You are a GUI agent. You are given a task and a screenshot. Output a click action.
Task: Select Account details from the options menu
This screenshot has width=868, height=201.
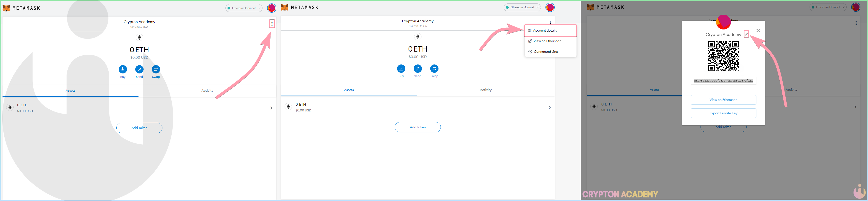click(550, 30)
